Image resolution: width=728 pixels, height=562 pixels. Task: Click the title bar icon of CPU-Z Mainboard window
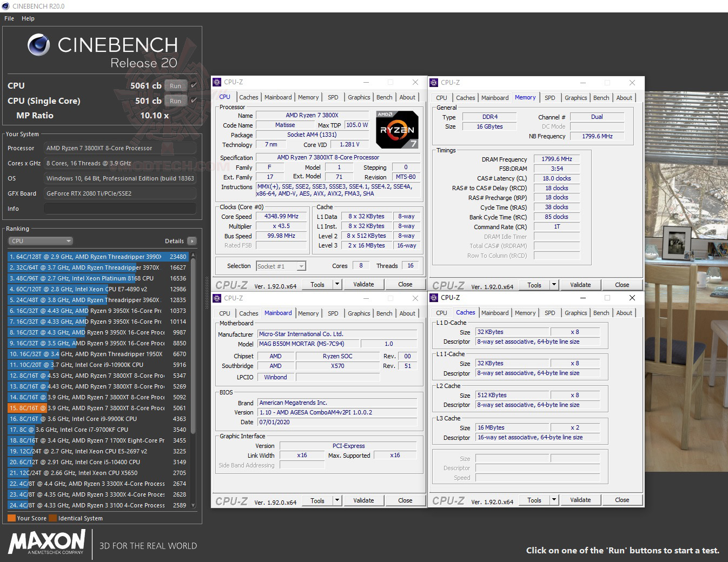pyautogui.click(x=217, y=298)
